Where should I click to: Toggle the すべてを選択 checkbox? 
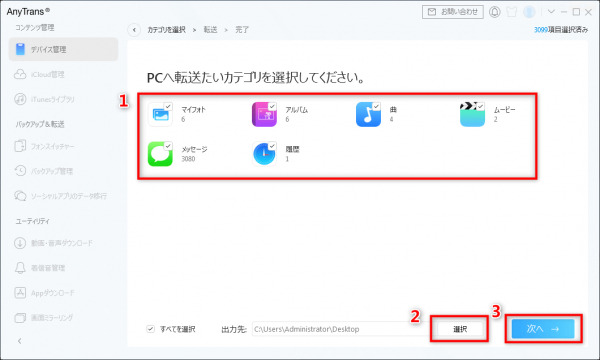[151, 329]
